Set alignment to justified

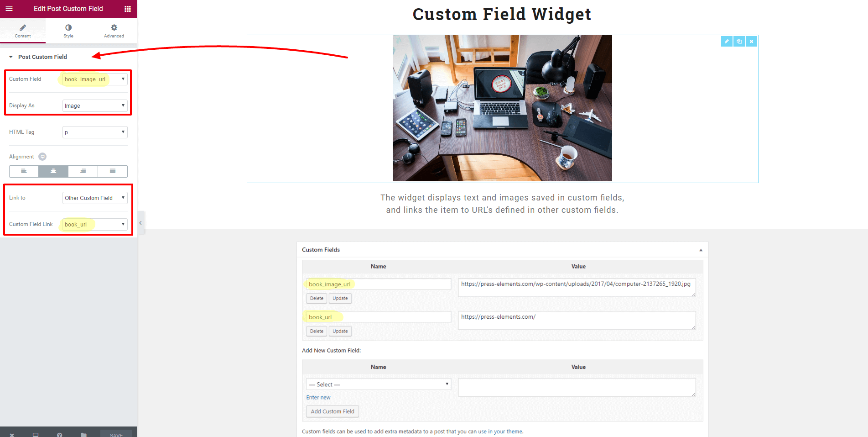113,171
